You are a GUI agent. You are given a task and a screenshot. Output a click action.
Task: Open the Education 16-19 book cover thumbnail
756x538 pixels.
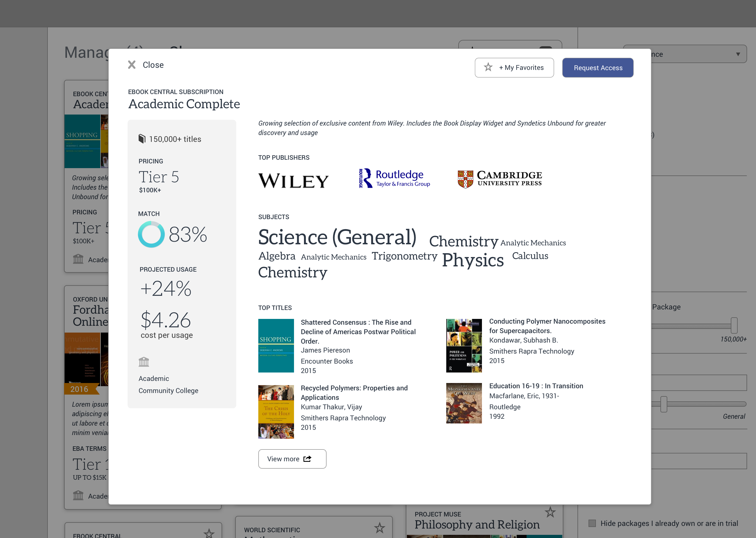464,403
